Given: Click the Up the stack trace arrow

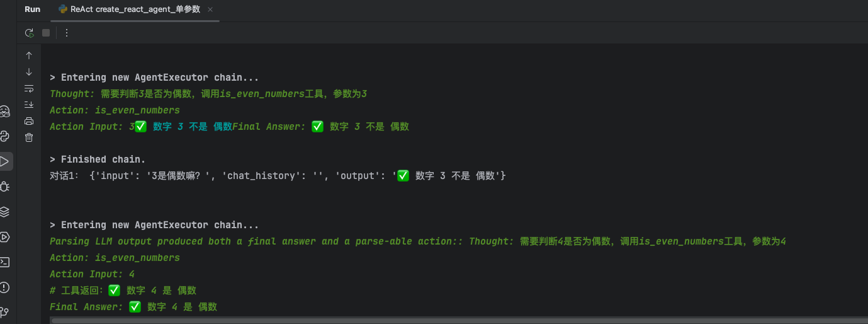Looking at the screenshot, I should click(29, 55).
